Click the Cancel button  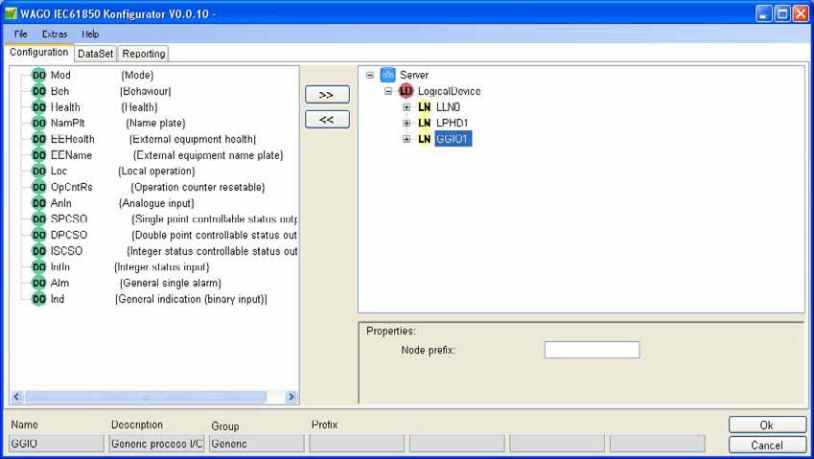(x=767, y=445)
